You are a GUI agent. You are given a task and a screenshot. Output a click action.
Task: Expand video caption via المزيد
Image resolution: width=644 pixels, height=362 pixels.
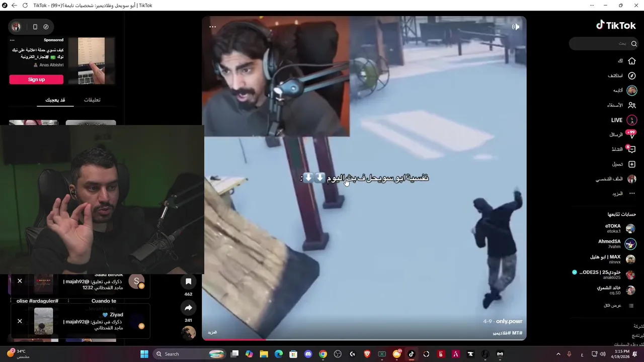(212, 332)
